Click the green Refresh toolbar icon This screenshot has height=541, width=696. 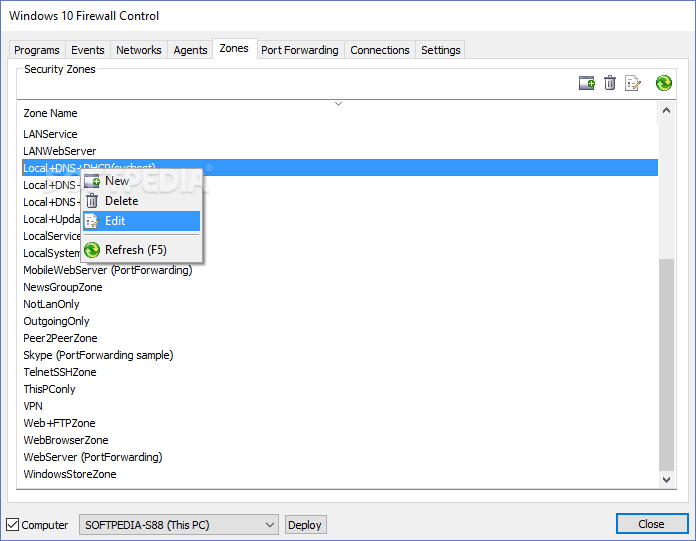click(x=664, y=83)
